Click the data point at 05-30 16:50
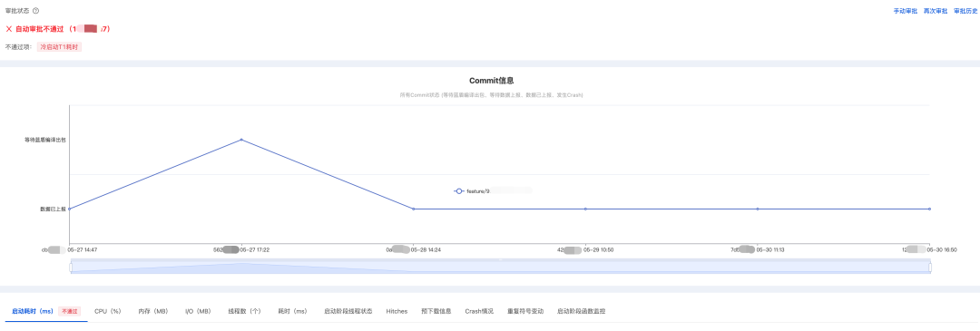This screenshot has height=331, width=980. (930, 209)
